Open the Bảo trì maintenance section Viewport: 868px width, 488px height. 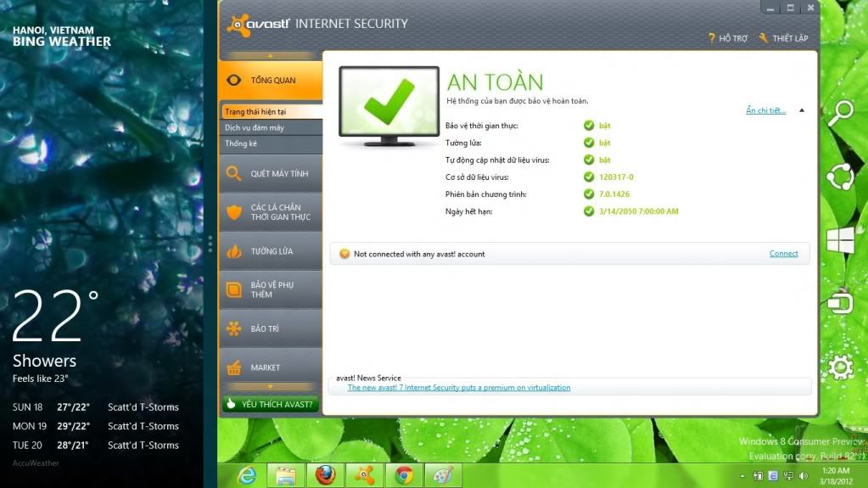click(x=271, y=328)
